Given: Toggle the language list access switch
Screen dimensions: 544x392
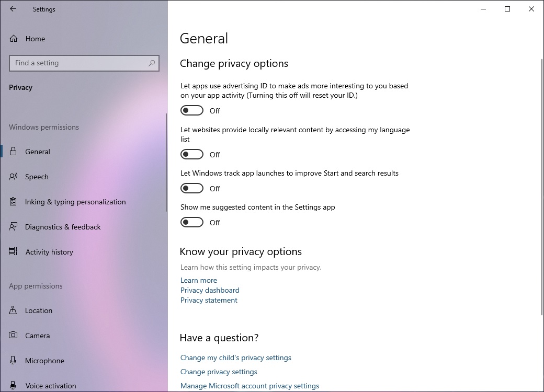Looking at the screenshot, I should tap(192, 154).
